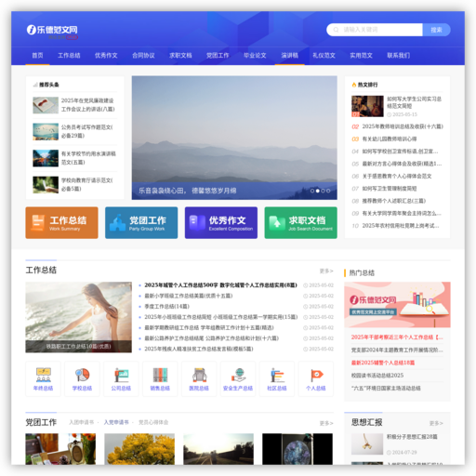Click 更多> beside 思想汇报 heading

pos(436,423)
